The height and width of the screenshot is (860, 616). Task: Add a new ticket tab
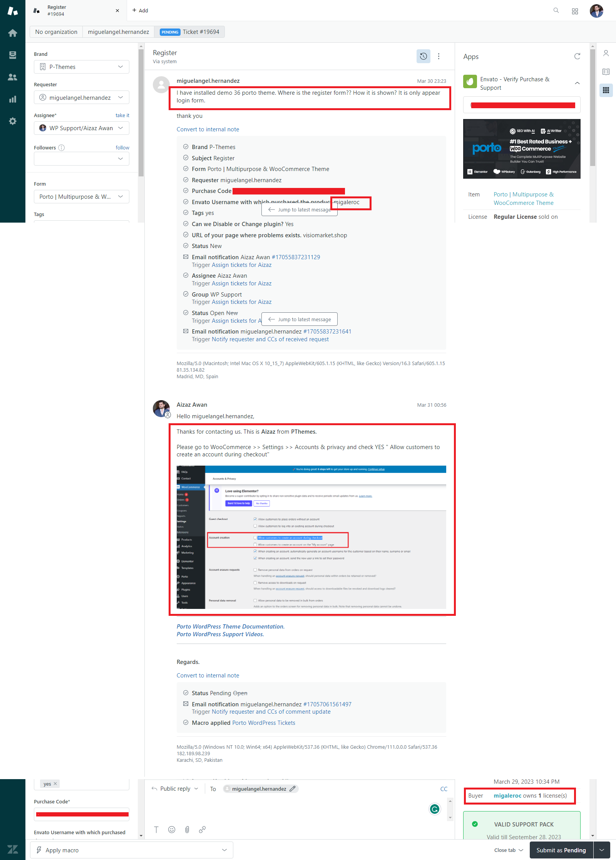pyautogui.click(x=141, y=10)
